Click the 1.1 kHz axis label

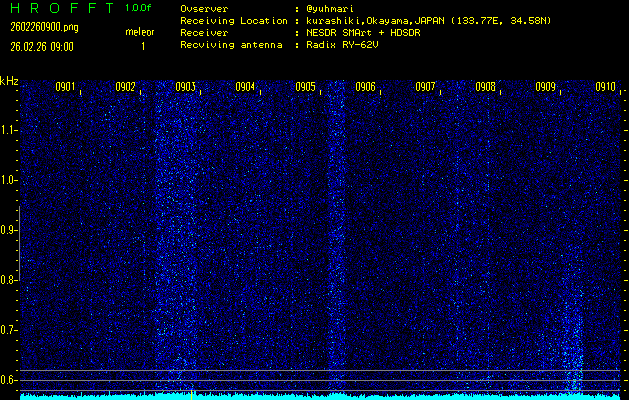click(7, 130)
